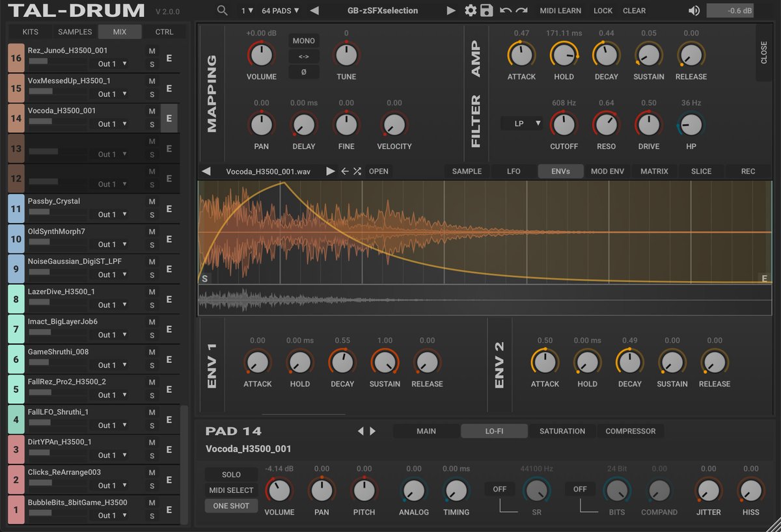Mute OldSynthMorph7 with M button
The height and width of the screenshot is (532, 781).
click(x=152, y=232)
